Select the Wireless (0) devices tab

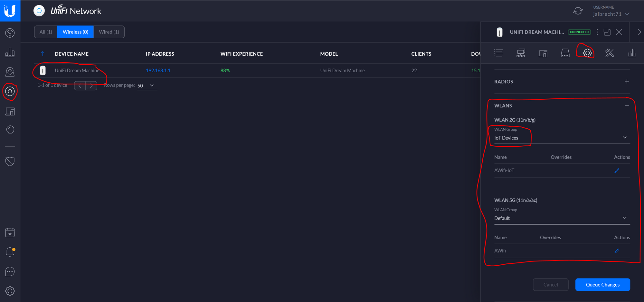click(75, 32)
